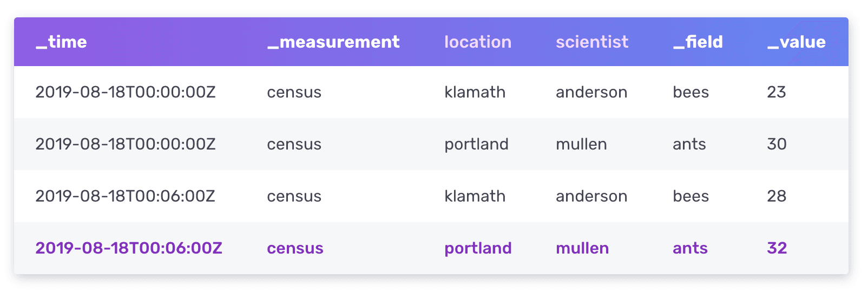Click the highlighted value 32 cell
The height and width of the screenshot is (298, 868).
point(777,248)
